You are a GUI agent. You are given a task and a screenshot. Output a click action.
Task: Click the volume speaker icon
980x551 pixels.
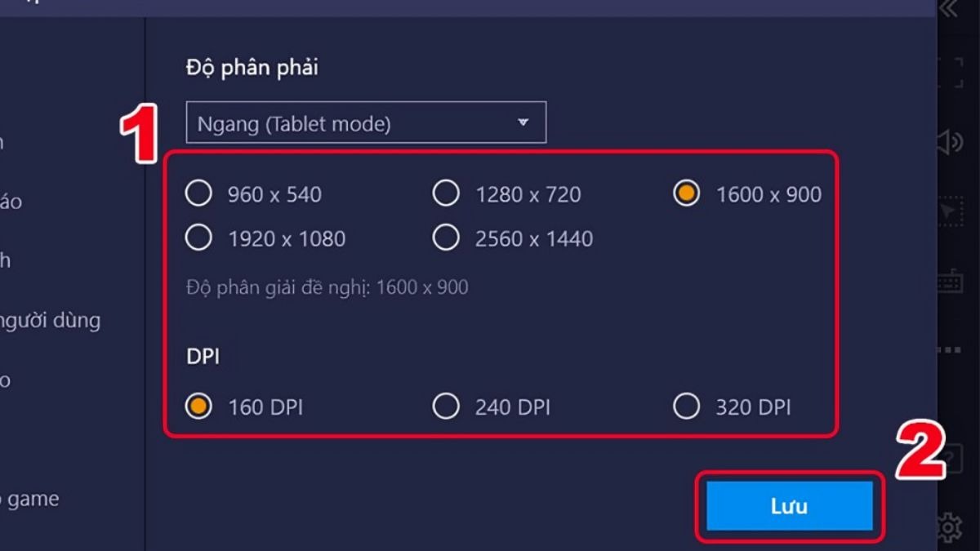pyautogui.click(x=950, y=143)
